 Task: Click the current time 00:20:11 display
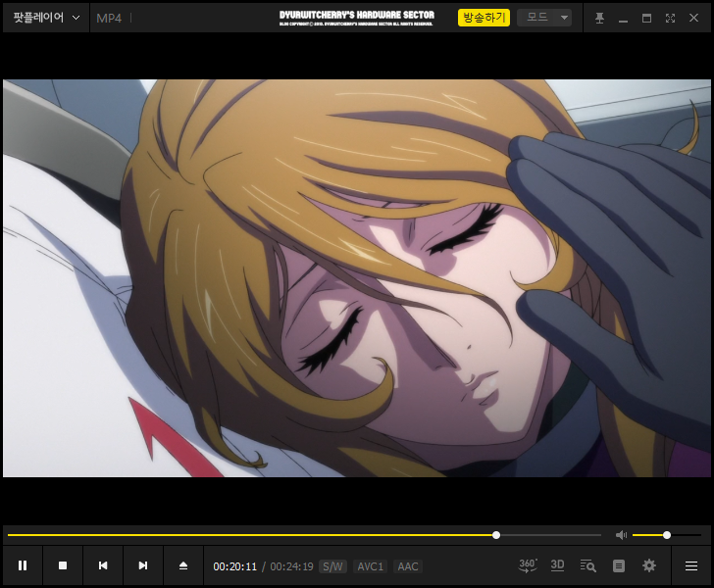pyautogui.click(x=235, y=566)
